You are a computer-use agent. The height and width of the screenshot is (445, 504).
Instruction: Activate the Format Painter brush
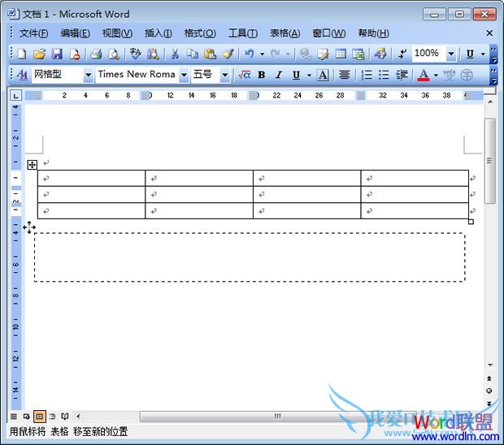coord(228,54)
